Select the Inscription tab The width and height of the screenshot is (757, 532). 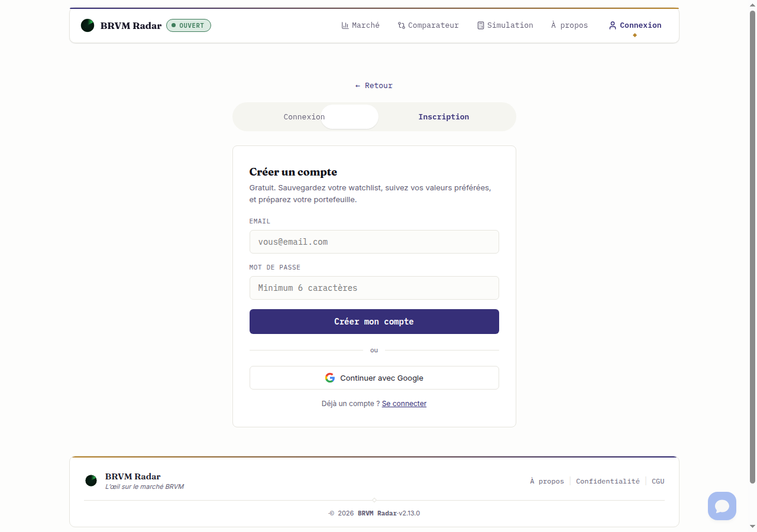click(x=444, y=117)
